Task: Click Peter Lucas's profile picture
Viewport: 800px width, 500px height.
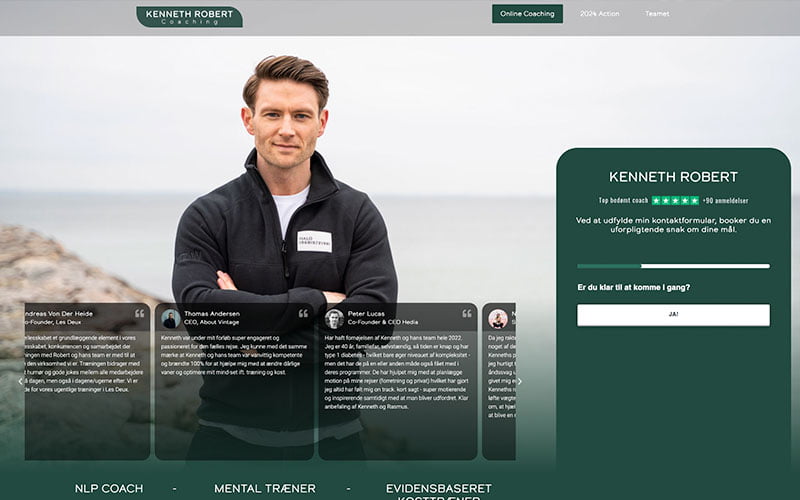Action: (334, 318)
